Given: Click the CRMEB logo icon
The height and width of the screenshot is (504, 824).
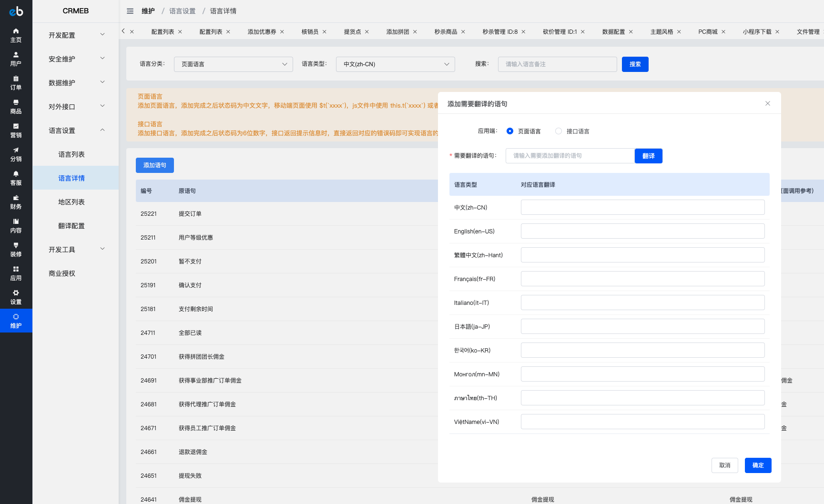Looking at the screenshot, I should tap(16, 11).
